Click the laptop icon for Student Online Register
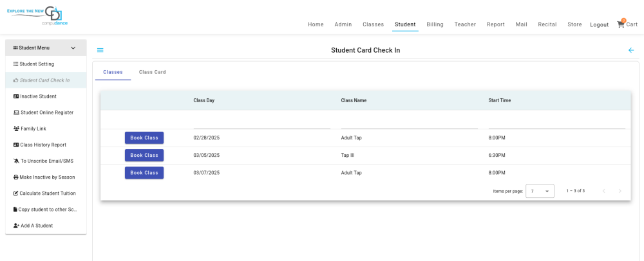644x261 pixels. [17, 113]
